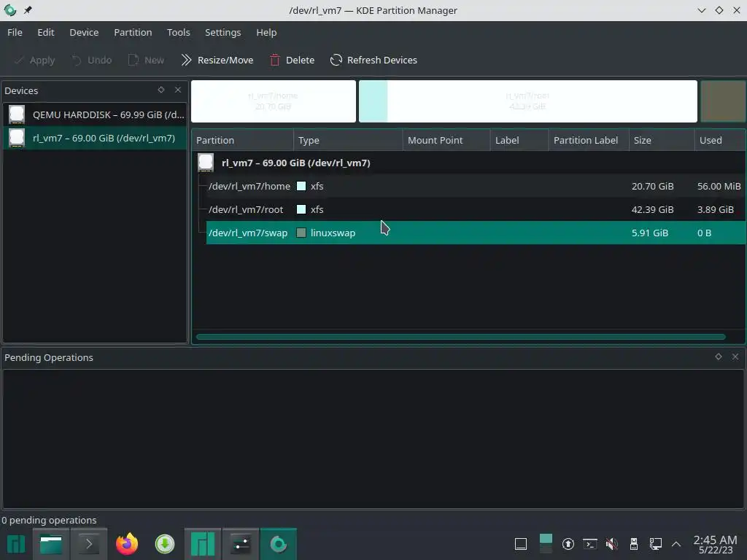Screen dimensions: 747x560
Task: Open the green download installer taskbar icon
Action: [x=165, y=544]
